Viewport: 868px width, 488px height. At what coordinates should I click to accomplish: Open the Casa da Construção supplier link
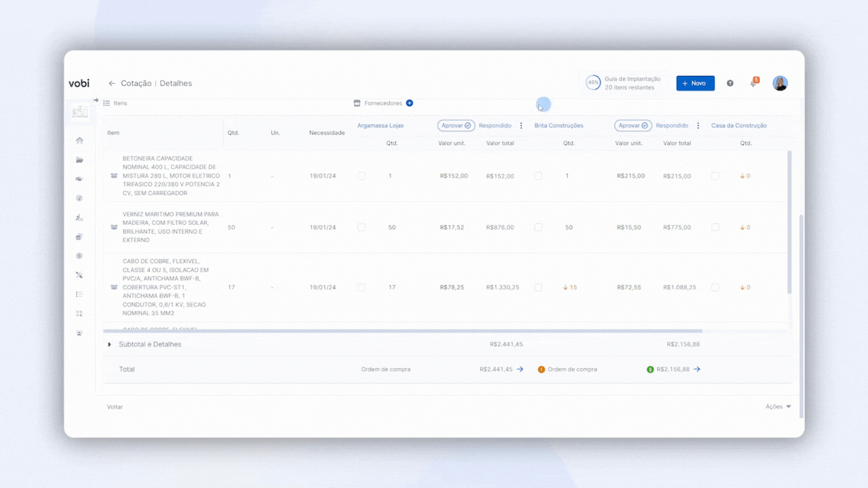(x=739, y=125)
